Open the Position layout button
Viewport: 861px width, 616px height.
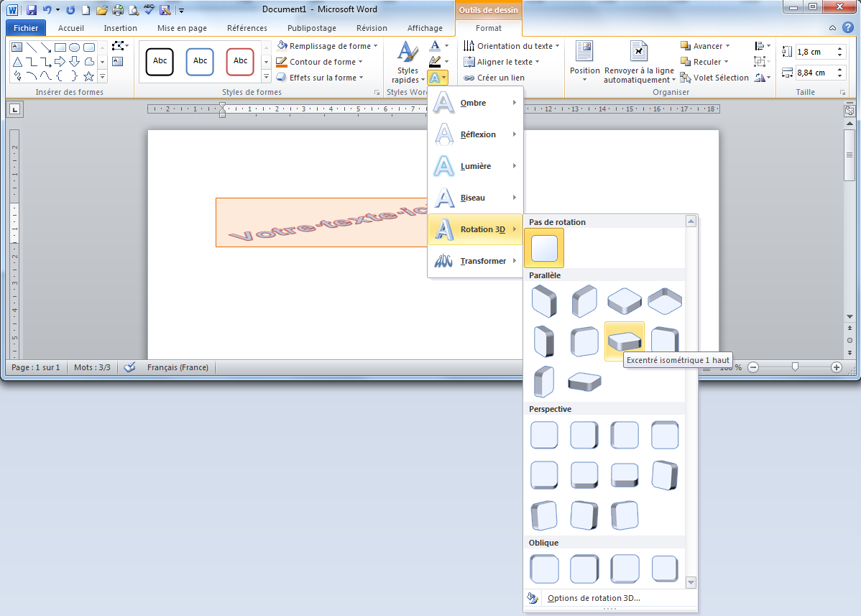click(x=585, y=62)
